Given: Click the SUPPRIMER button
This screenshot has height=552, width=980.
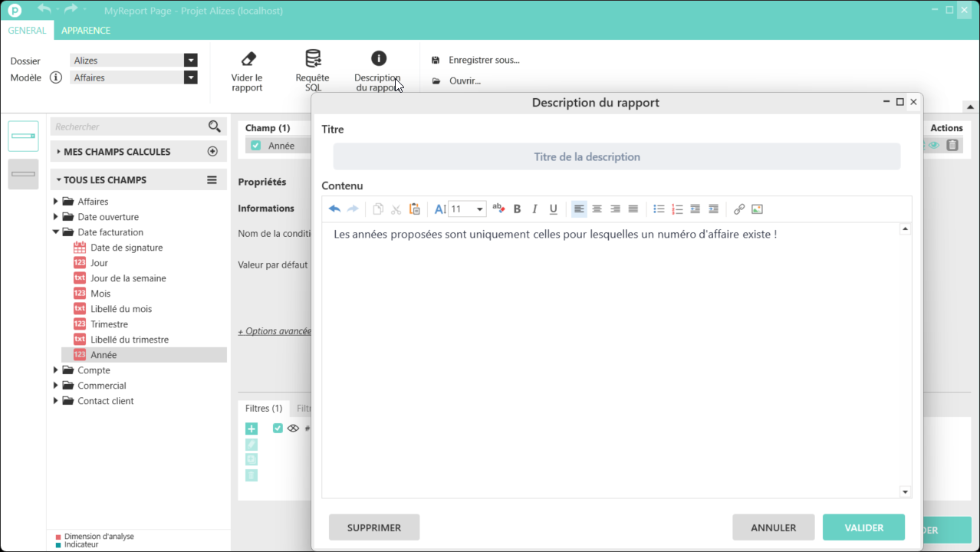Looking at the screenshot, I should (374, 527).
